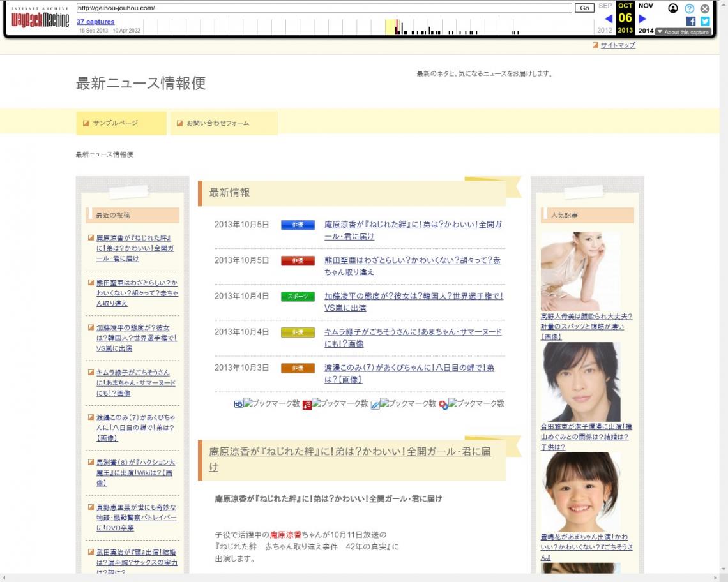
Task: Click the URL input field
Action: pos(323,8)
